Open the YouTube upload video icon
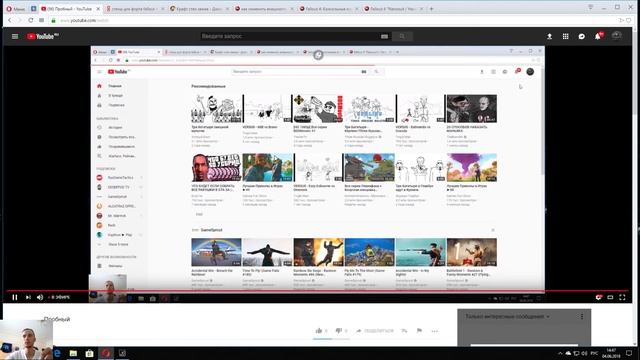 coord(549,36)
